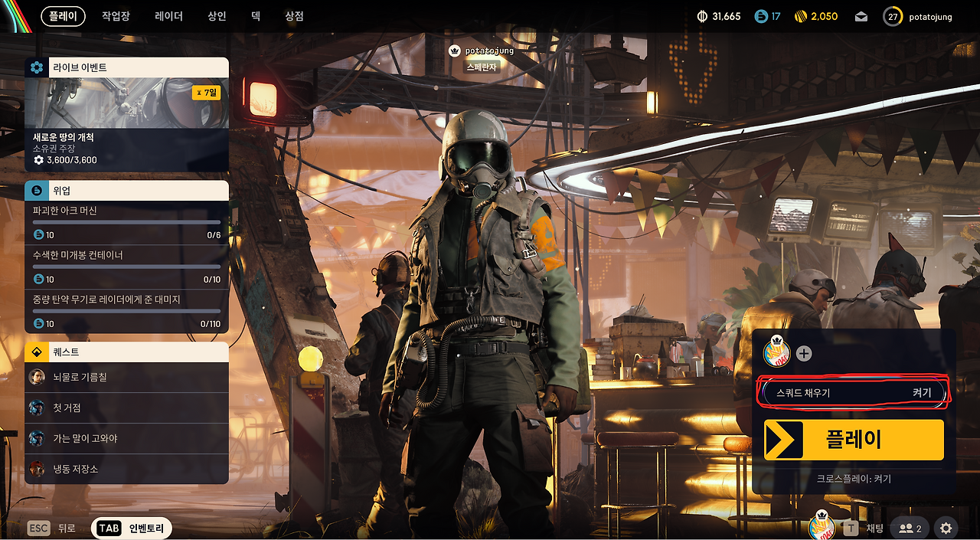Click the 31,665 coin currency icon
The height and width of the screenshot is (540, 980).
click(703, 16)
